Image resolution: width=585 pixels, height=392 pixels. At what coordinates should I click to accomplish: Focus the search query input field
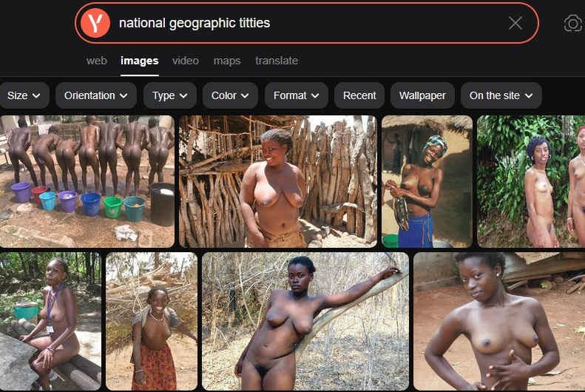click(x=310, y=23)
